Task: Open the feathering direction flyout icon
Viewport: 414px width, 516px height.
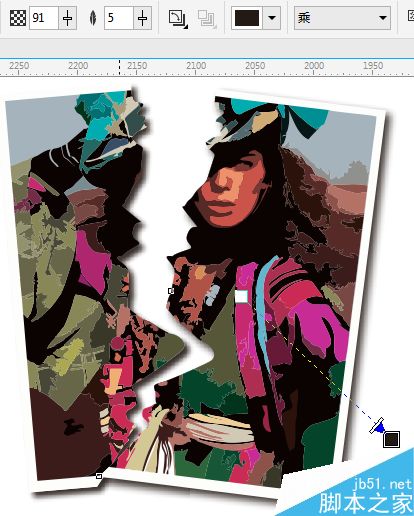Action: click(178, 18)
